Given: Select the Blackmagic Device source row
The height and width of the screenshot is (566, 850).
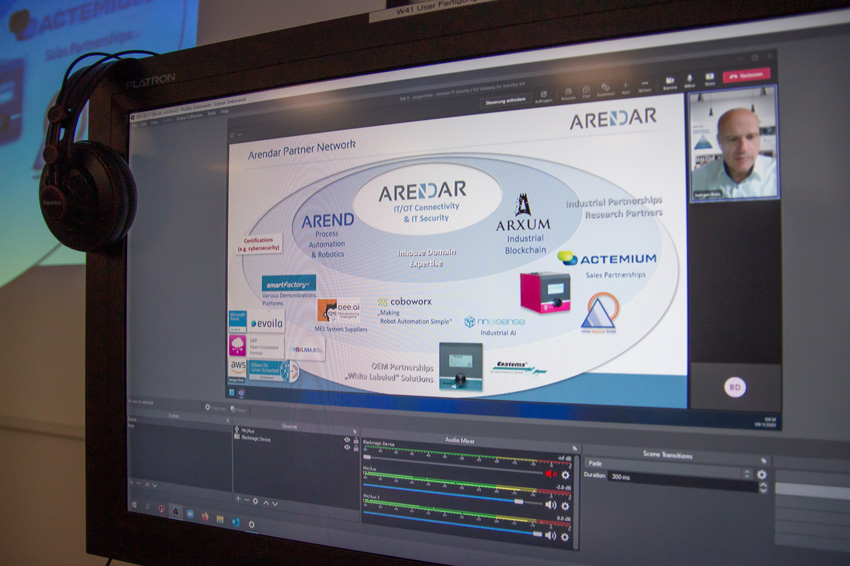Looking at the screenshot, I should coord(296,441).
